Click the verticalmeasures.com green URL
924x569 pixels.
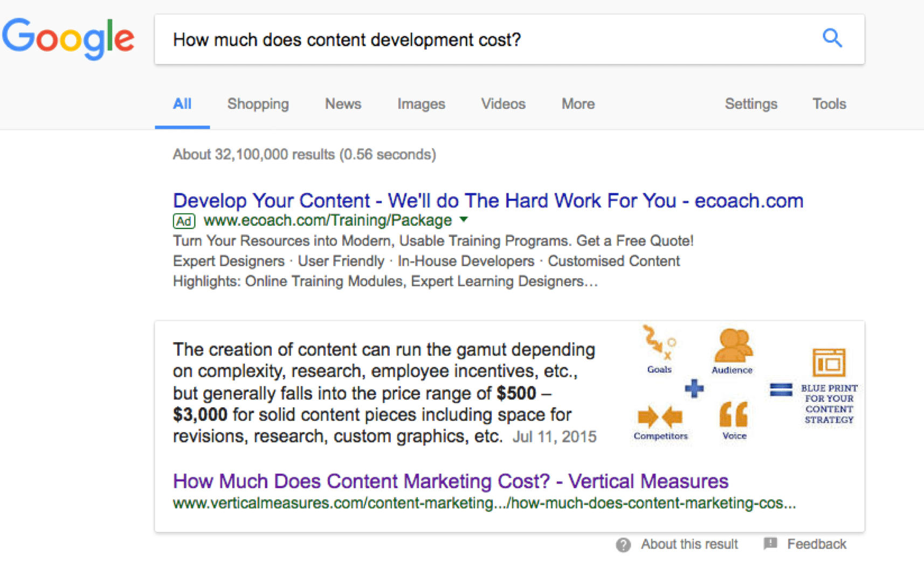484,503
